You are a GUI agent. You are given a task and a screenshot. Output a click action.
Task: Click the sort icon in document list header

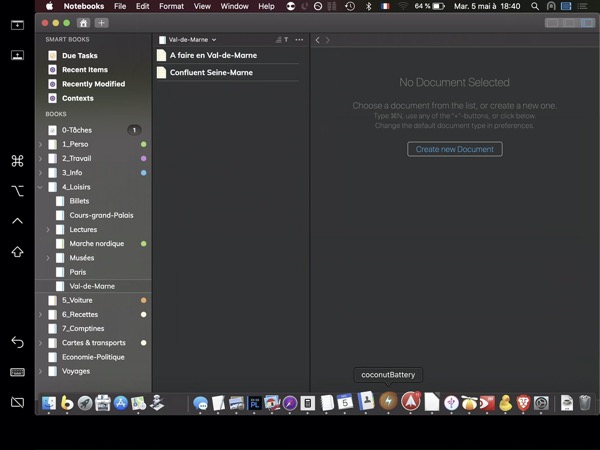click(x=282, y=40)
